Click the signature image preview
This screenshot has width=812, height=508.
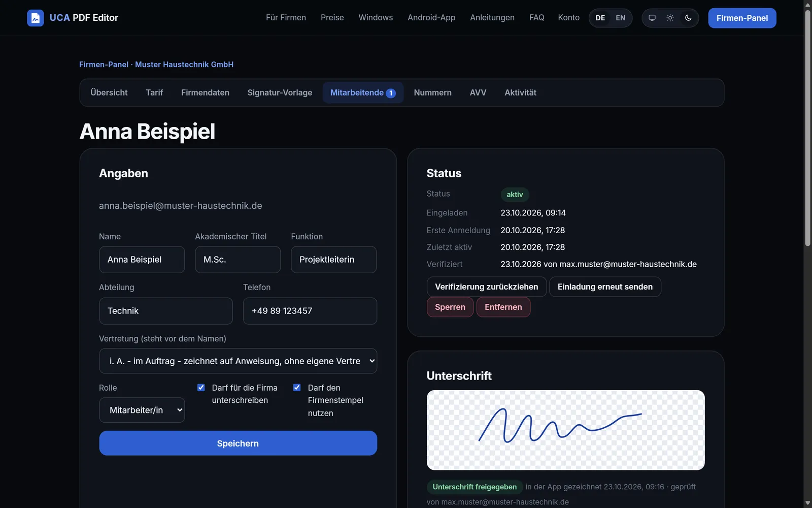(566, 430)
